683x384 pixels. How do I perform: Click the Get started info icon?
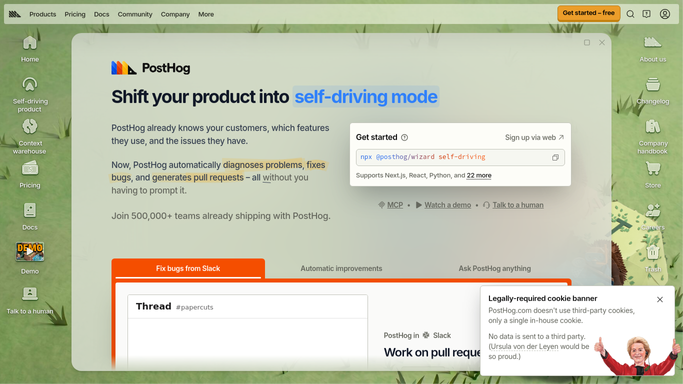[404, 138]
